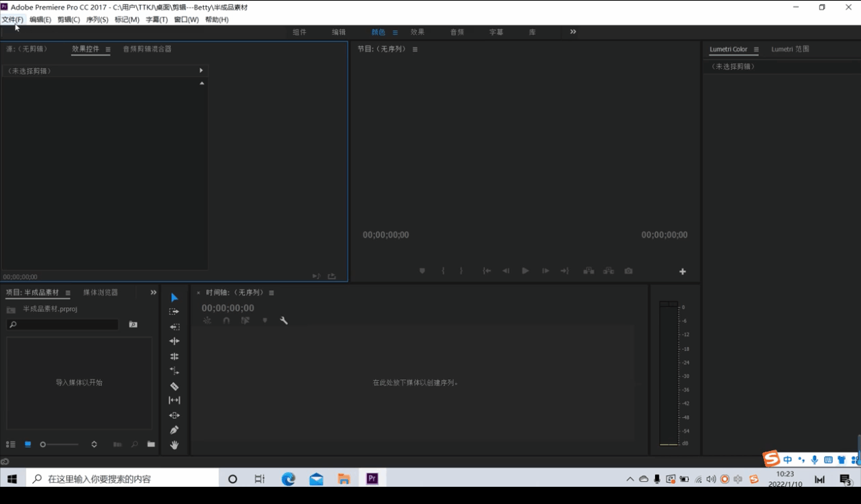Select the Rolling Edit tool
The height and width of the screenshot is (504, 861).
click(174, 357)
